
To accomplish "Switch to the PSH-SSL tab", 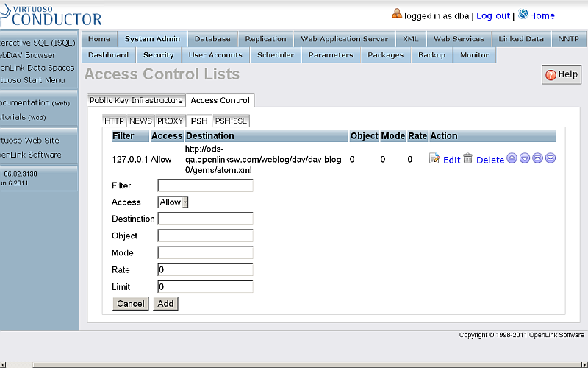I will [x=231, y=121].
